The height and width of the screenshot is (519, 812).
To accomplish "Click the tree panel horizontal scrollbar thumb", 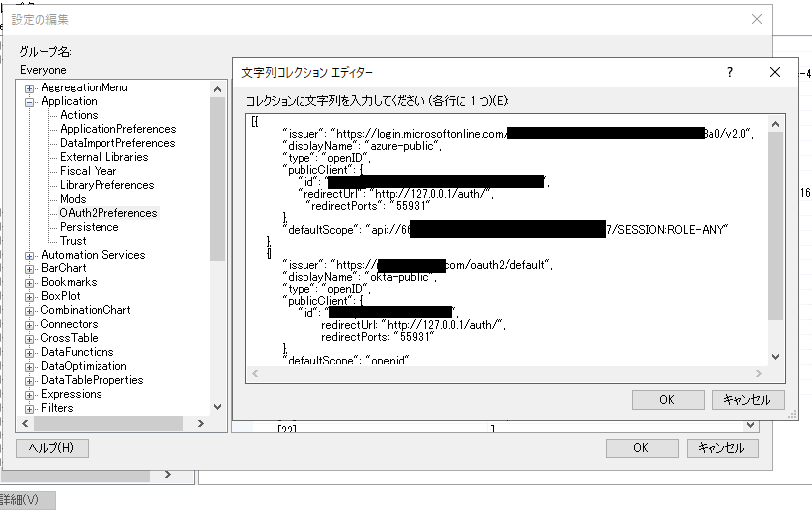I will (108, 424).
